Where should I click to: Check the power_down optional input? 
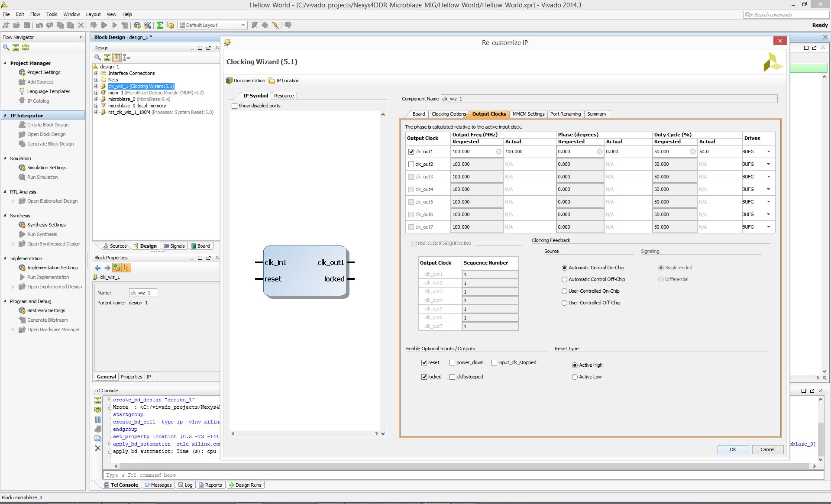coord(452,362)
